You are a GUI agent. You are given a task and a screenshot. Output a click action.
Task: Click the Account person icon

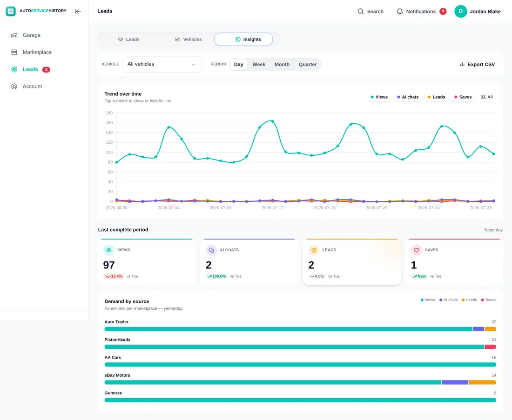tap(14, 87)
